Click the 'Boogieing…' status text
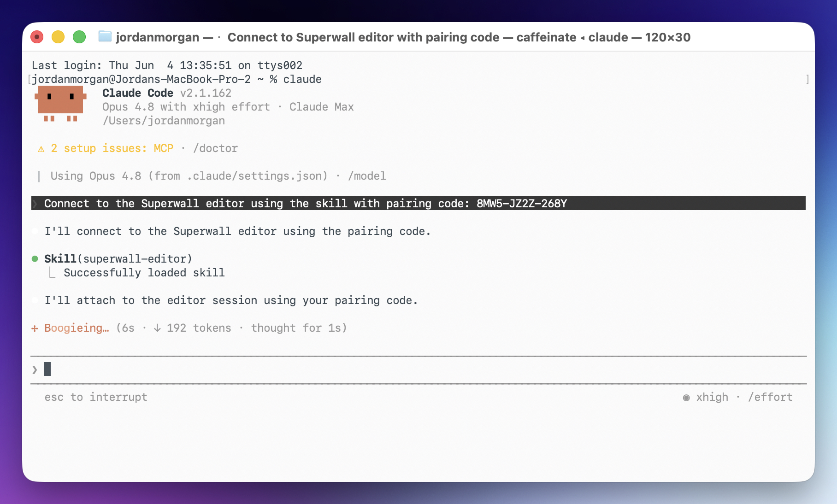This screenshot has height=504, width=837. pos(77,328)
